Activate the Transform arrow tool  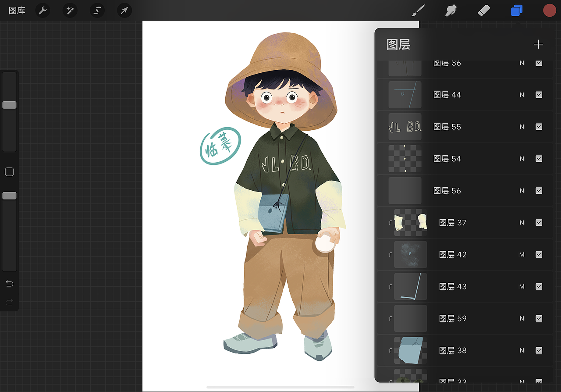[124, 10]
